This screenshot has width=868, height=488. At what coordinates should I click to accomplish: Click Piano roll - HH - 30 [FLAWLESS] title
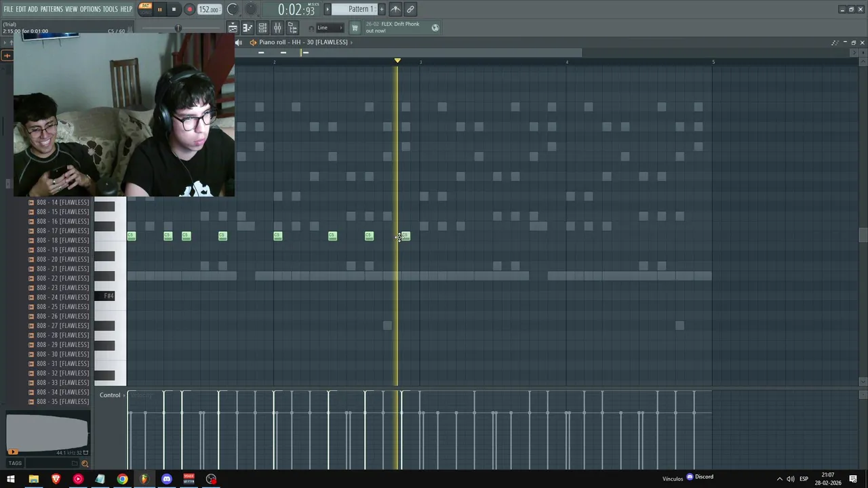pyautogui.click(x=303, y=42)
